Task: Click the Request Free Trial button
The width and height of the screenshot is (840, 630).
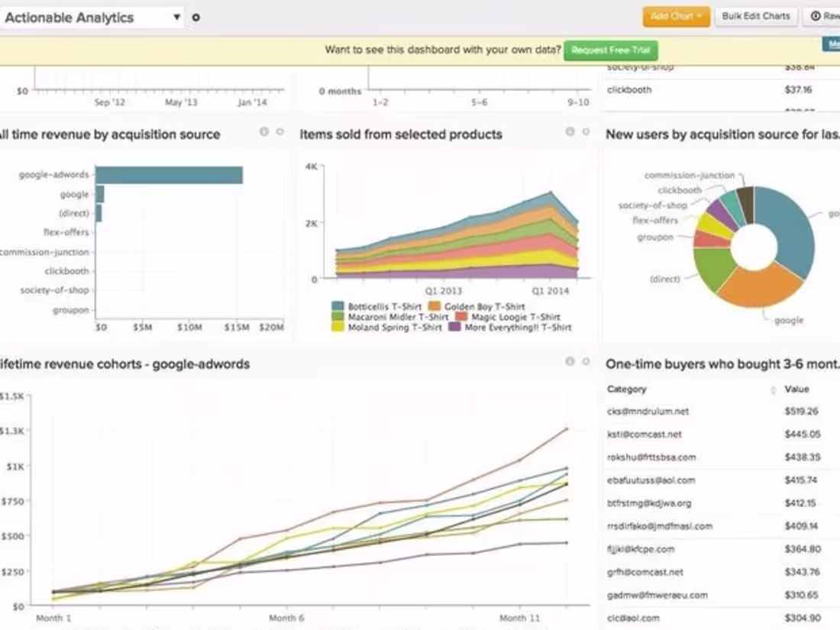Action: coord(610,50)
